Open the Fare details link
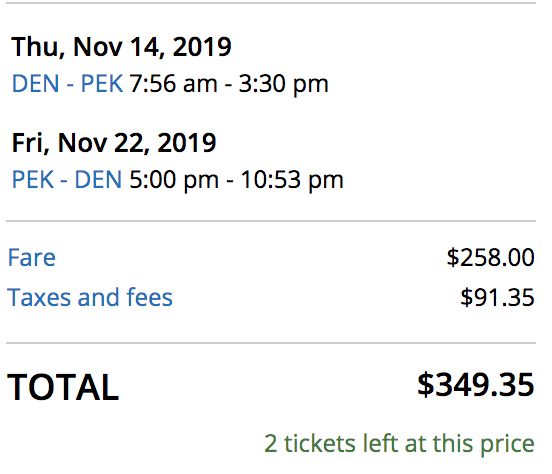The width and height of the screenshot is (552, 474). [32, 257]
